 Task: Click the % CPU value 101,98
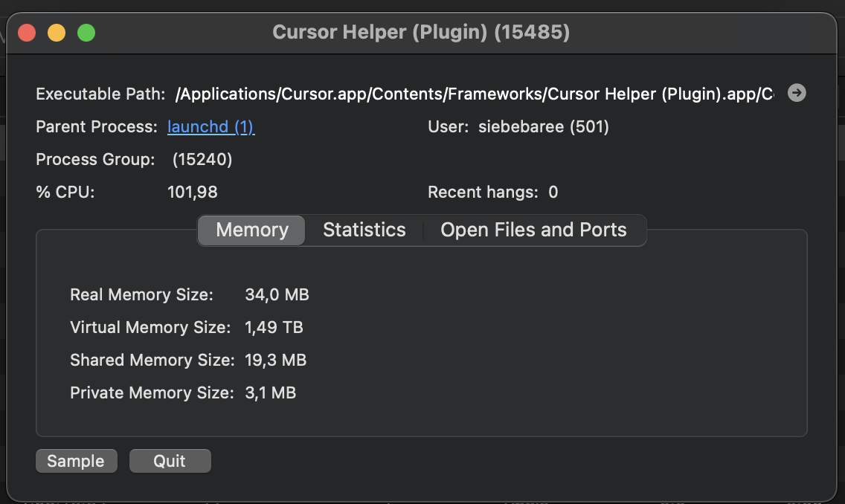coord(192,192)
